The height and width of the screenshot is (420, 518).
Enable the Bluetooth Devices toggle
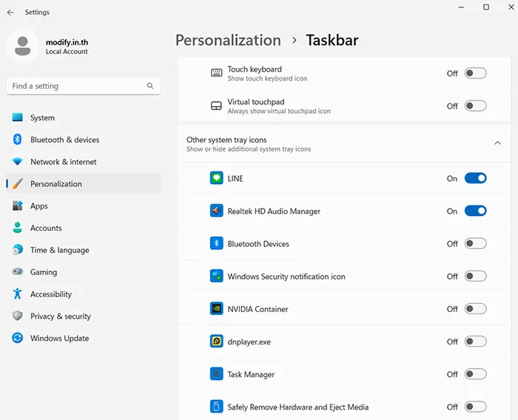tap(475, 243)
